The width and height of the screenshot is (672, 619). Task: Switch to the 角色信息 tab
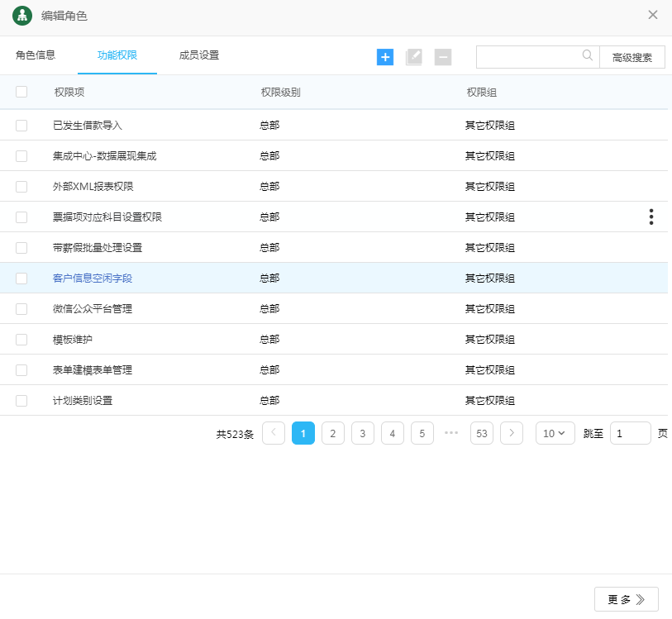point(36,55)
